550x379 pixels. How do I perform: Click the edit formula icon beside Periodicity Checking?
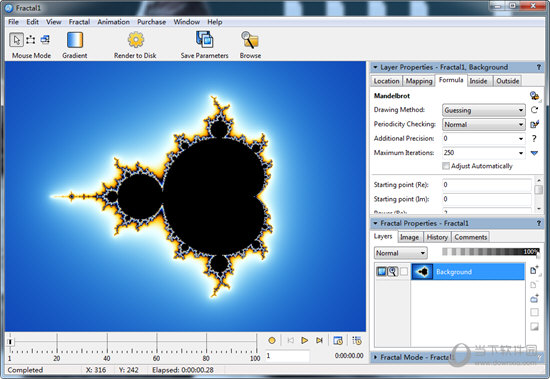click(534, 124)
